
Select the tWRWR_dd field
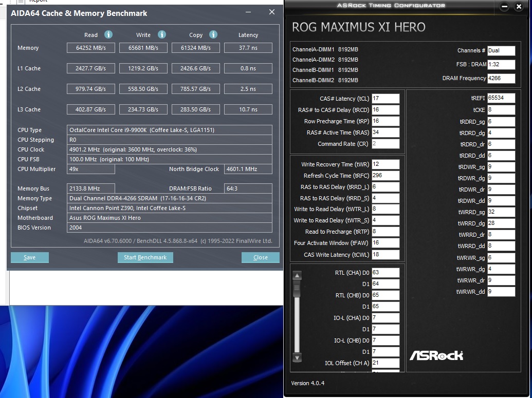(501, 292)
